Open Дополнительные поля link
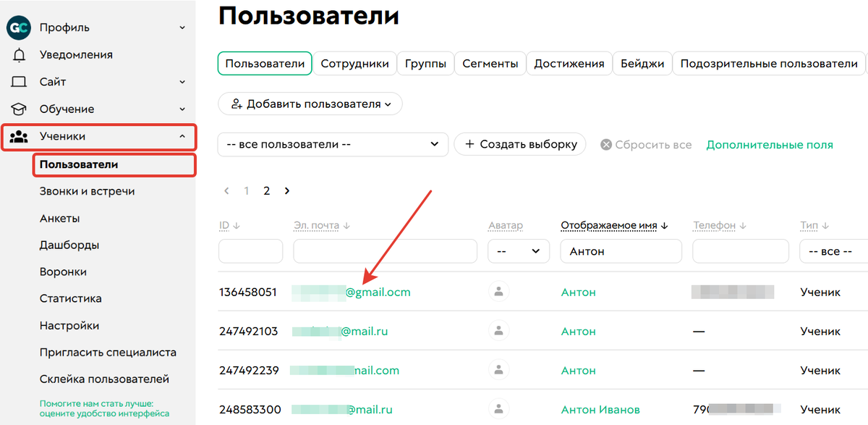 coord(769,144)
